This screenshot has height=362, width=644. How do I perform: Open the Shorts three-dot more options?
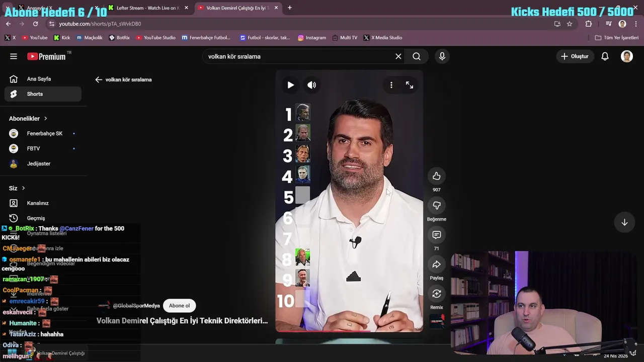pyautogui.click(x=391, y=85)
